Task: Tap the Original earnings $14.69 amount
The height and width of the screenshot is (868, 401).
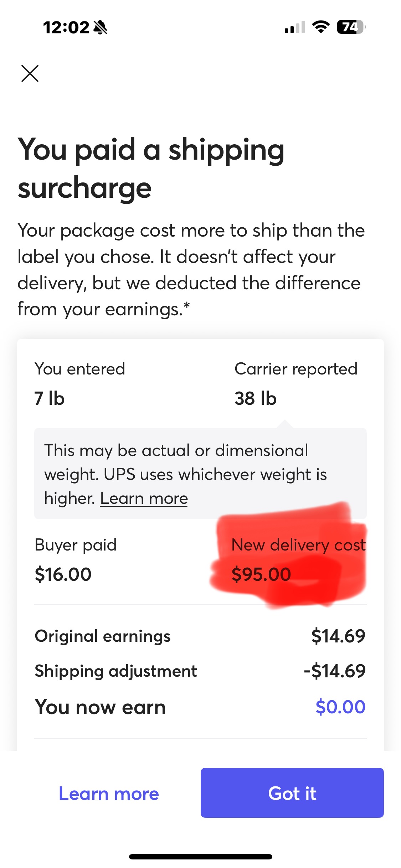Action: coord(338,636)
